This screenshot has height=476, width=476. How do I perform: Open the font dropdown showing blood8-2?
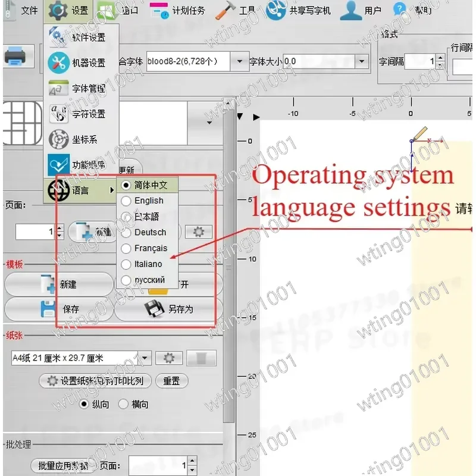(x=240, y=62)
